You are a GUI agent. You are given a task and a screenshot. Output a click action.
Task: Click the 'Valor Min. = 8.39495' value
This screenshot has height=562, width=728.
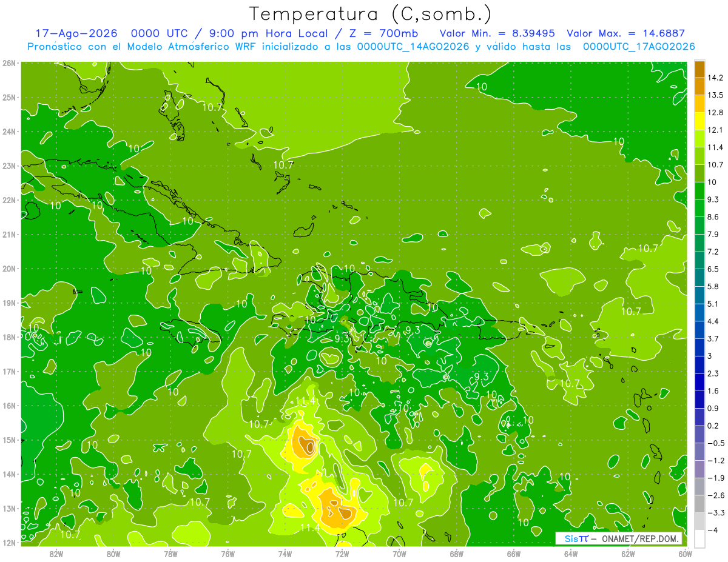click(497, 33)
